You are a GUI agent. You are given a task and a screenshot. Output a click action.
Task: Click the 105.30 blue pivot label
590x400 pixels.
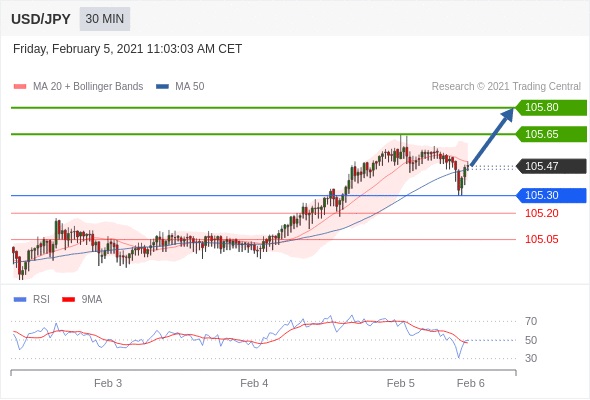point(551,195)
